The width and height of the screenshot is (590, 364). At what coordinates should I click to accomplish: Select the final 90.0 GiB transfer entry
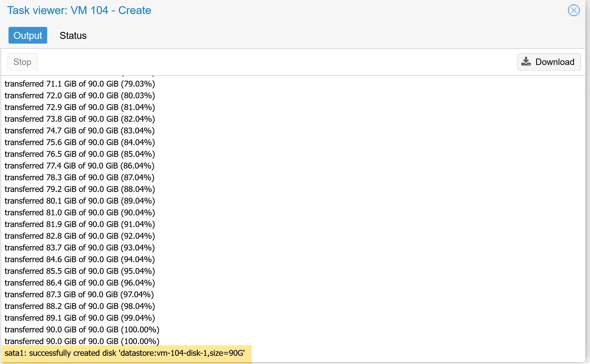point(82,341)
